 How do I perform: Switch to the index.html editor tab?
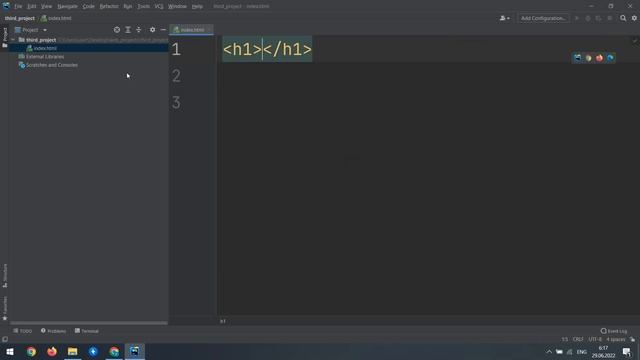coord(191,30)
